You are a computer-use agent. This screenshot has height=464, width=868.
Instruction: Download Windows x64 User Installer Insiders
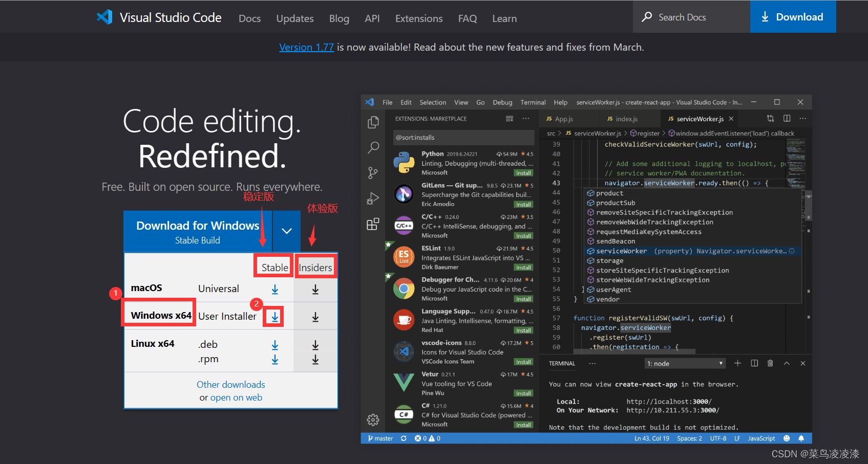315,317
